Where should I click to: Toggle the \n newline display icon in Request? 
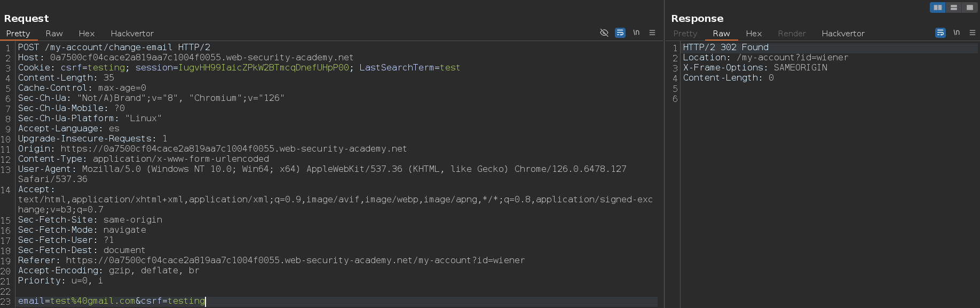coord(636,33)
